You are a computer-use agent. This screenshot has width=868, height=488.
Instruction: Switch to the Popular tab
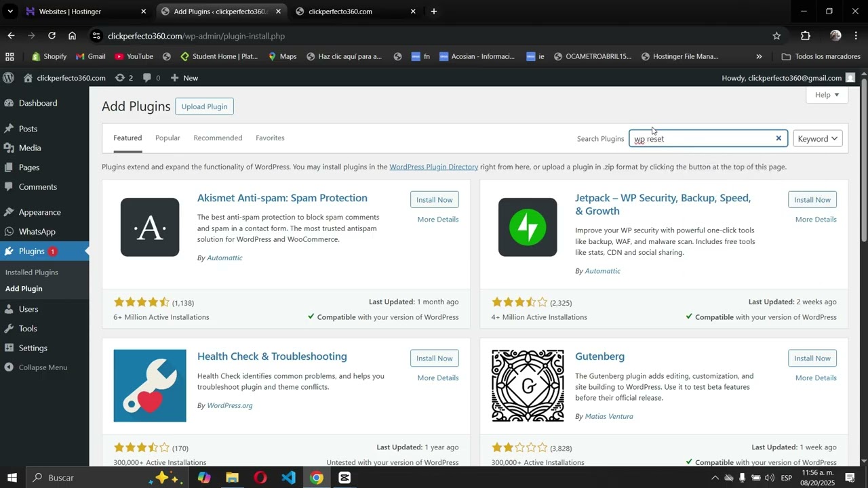(167, 138)
